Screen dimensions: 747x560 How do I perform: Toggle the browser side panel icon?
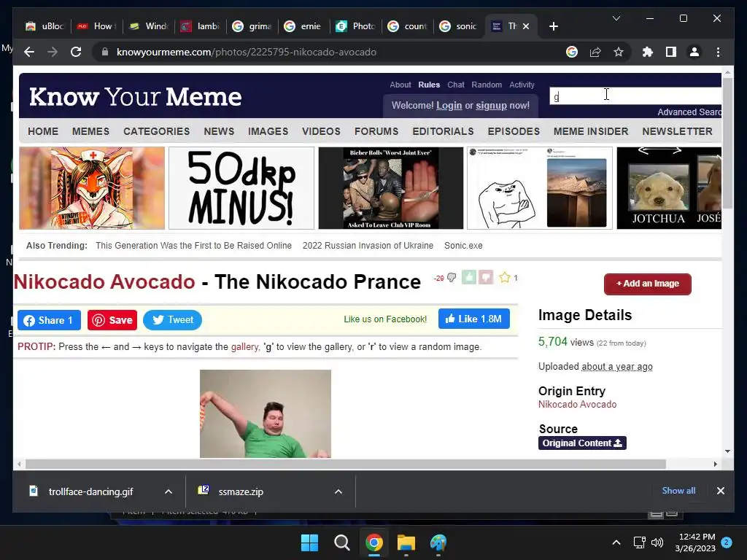(x=671, y=52)
